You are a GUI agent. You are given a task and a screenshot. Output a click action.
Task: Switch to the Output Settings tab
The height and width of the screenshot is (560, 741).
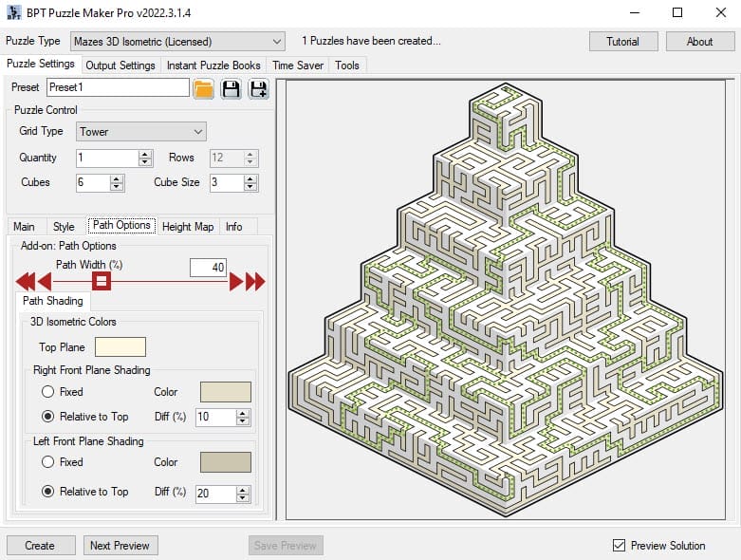(120, 65)
